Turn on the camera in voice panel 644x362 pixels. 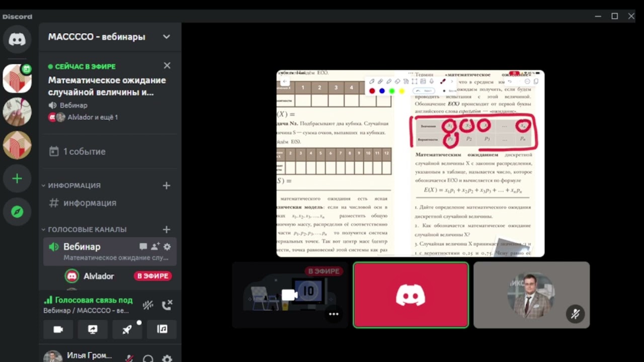point(58,329)
